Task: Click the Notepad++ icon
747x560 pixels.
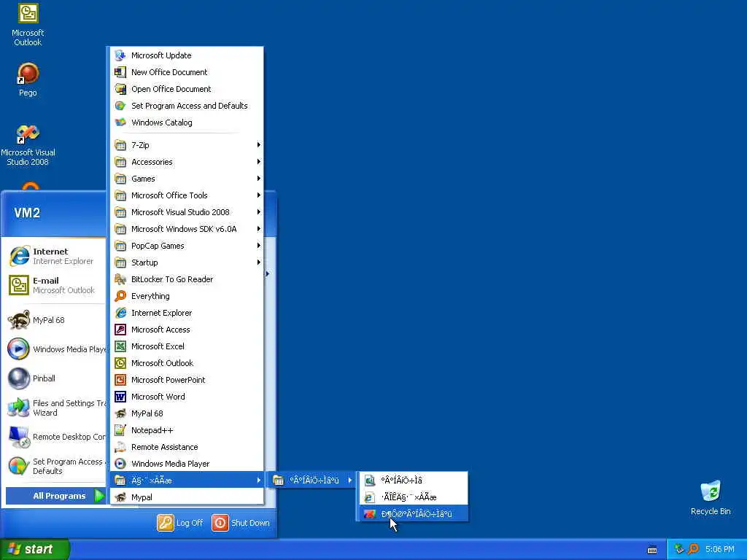Action: (120, 430)
